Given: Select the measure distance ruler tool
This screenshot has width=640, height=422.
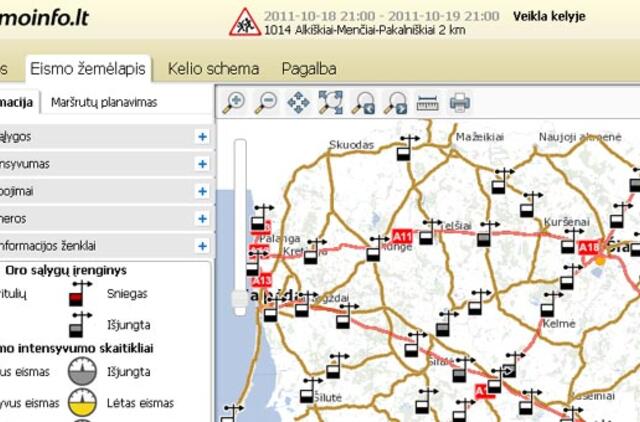Looking at the screenshot, I should click(x=427, y=102).
